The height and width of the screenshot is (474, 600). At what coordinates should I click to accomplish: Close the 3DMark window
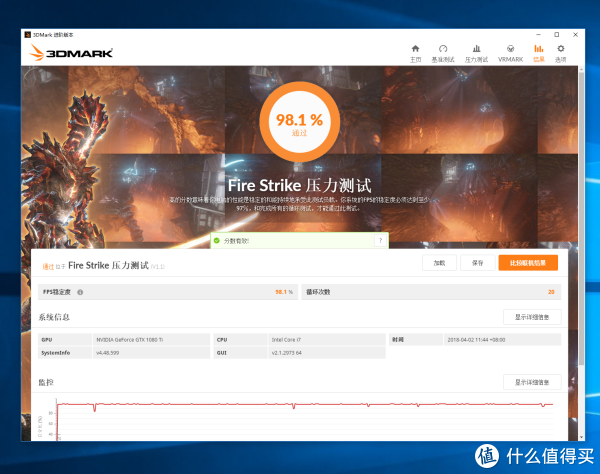(x=575, y=34)
